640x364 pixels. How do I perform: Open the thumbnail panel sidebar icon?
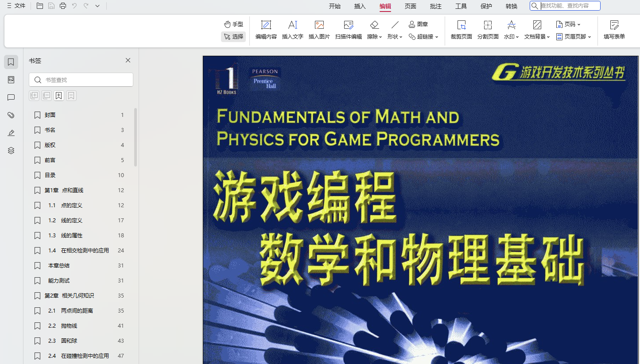click(11, 80)
